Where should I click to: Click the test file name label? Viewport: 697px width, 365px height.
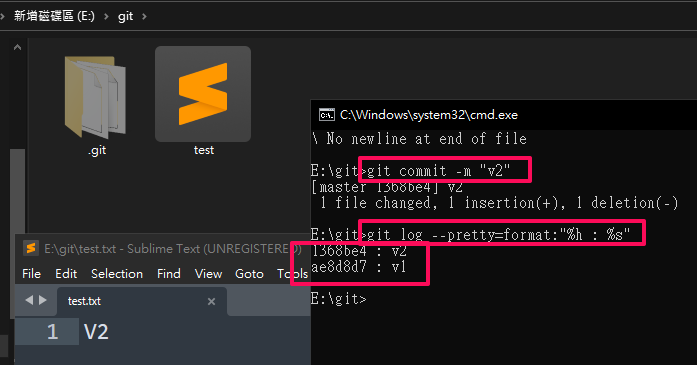(x=204, y=150)
